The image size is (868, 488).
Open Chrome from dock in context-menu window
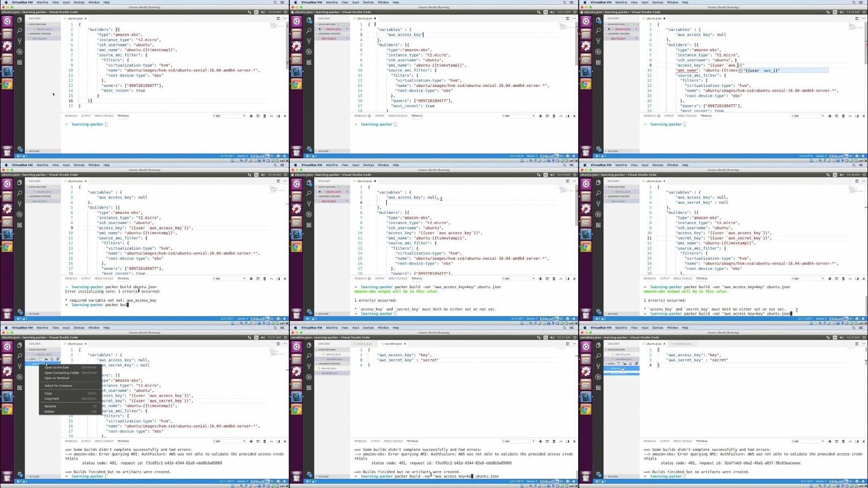pos(7,409)
